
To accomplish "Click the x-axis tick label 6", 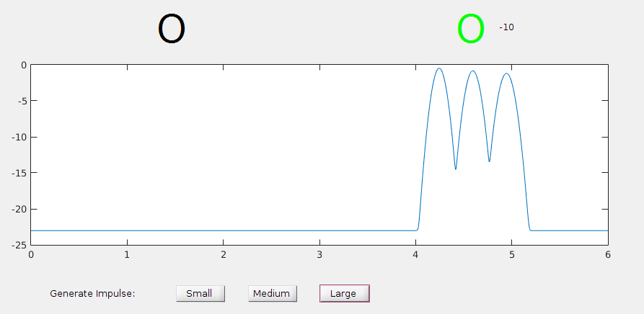I will [x=608, y=254].
